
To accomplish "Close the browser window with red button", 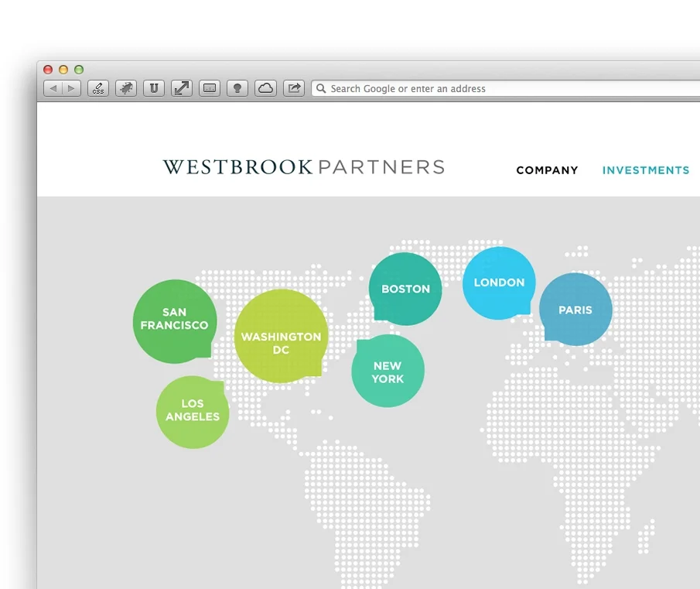I will (48, 70).
